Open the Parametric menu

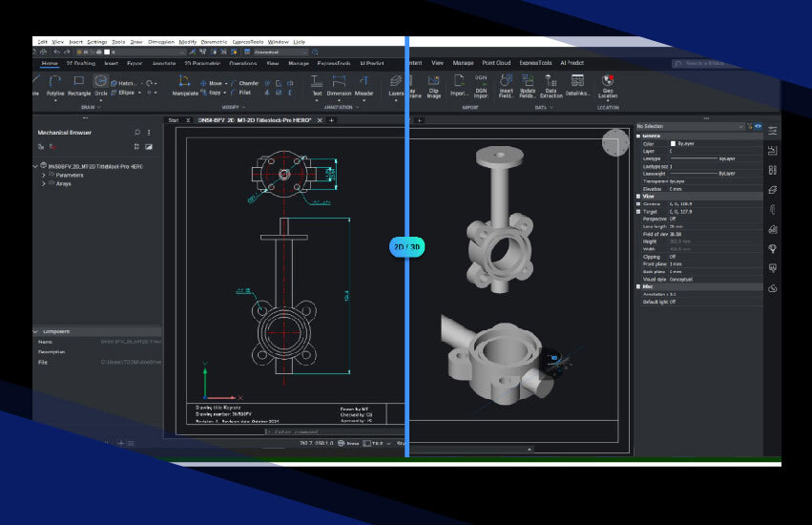point(214,42)
